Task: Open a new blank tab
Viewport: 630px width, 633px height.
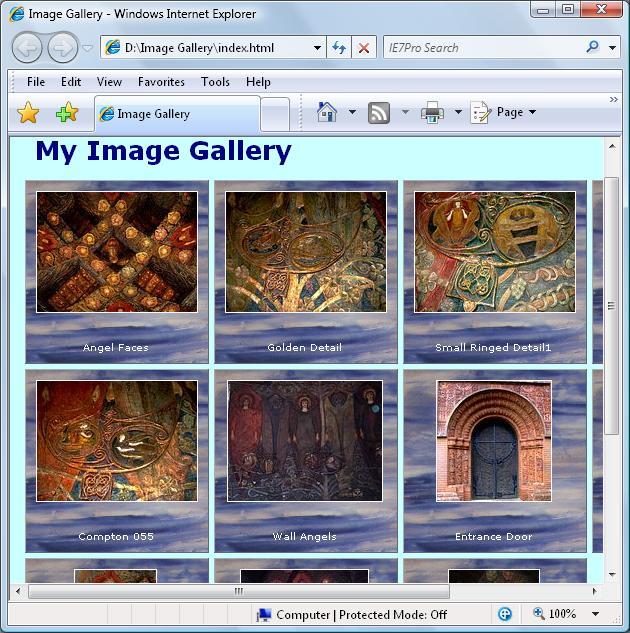Action: (275, 114)
